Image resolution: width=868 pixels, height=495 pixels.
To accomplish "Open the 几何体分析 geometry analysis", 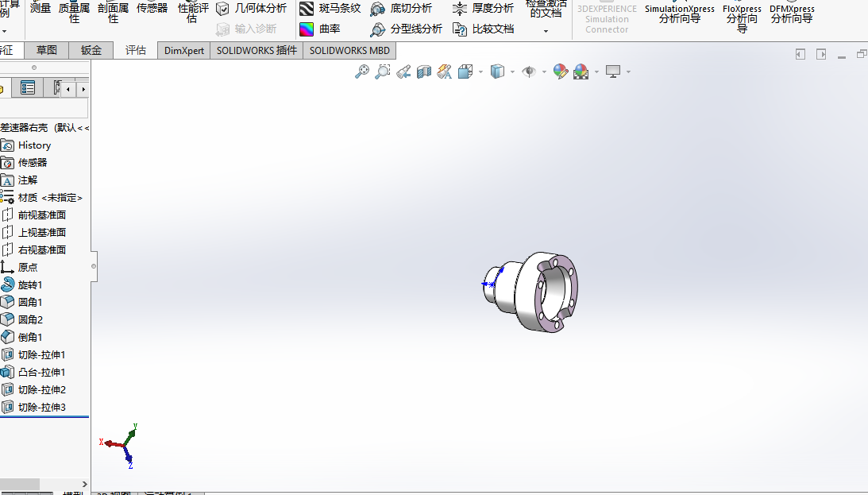I will (x=251, y=8).
